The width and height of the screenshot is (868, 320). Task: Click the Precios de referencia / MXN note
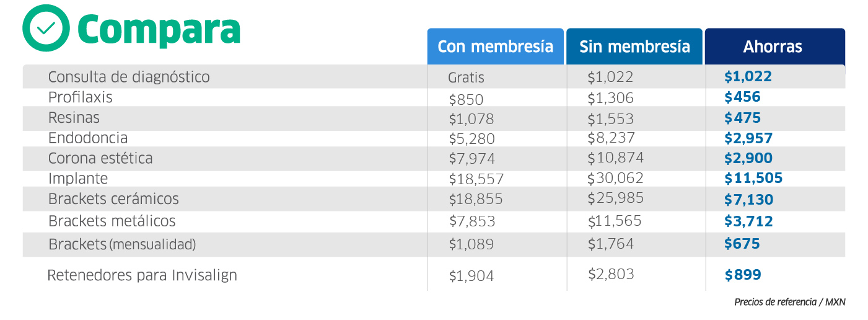point(789,303)
